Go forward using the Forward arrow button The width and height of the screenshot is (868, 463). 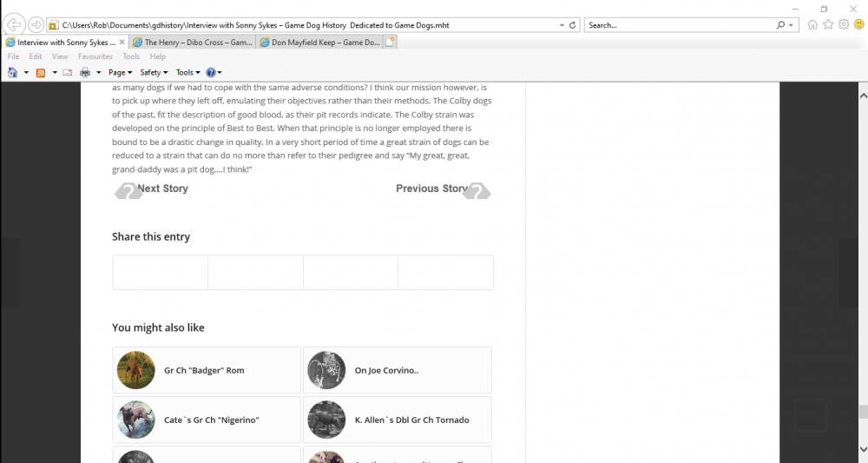pyautogui.click(x=36, y=25)
